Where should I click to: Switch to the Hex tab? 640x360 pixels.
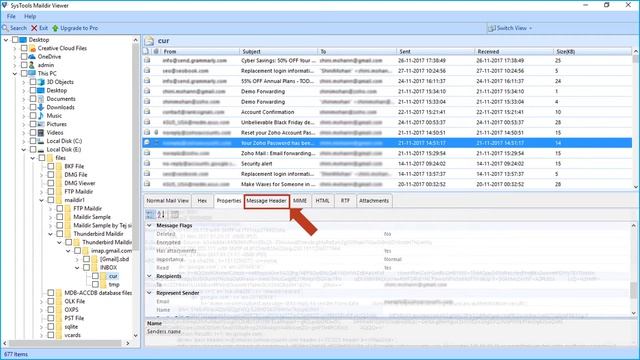click(202, 201)
